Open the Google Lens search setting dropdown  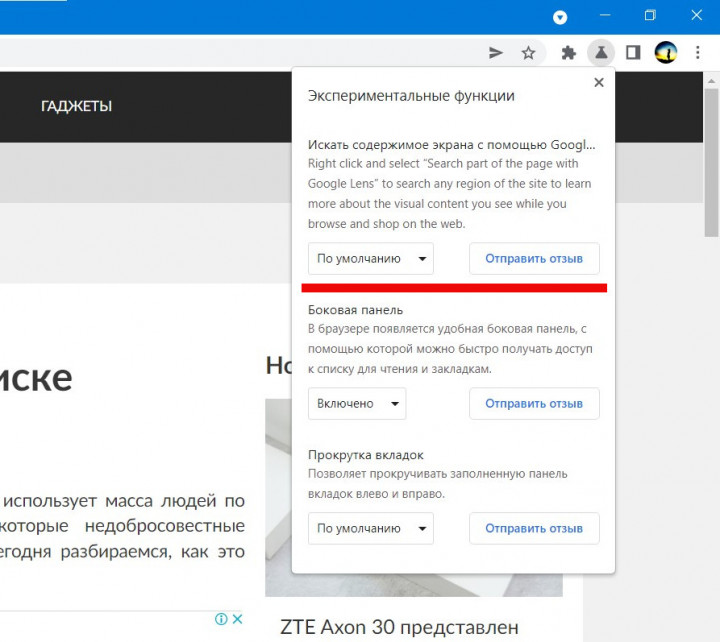371,259
